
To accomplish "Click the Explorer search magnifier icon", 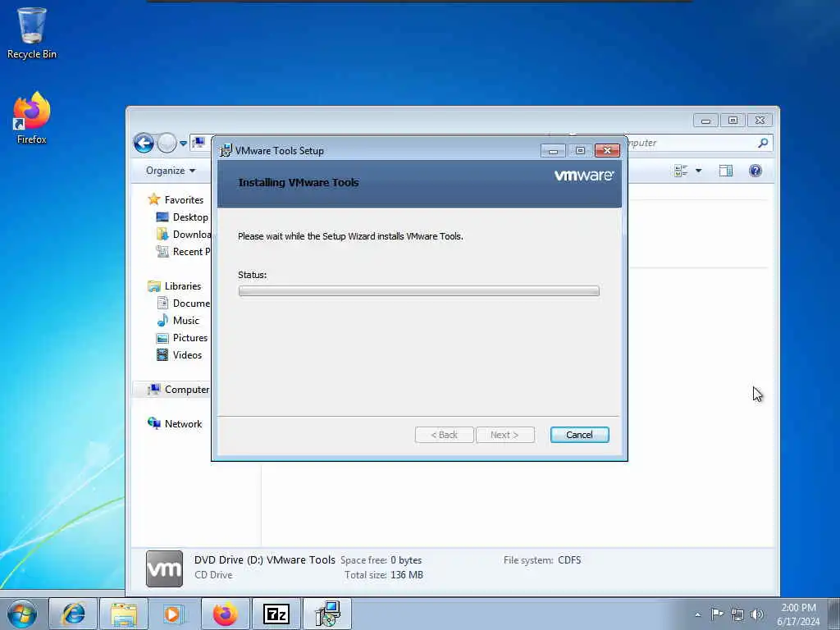I will (763, 143).
